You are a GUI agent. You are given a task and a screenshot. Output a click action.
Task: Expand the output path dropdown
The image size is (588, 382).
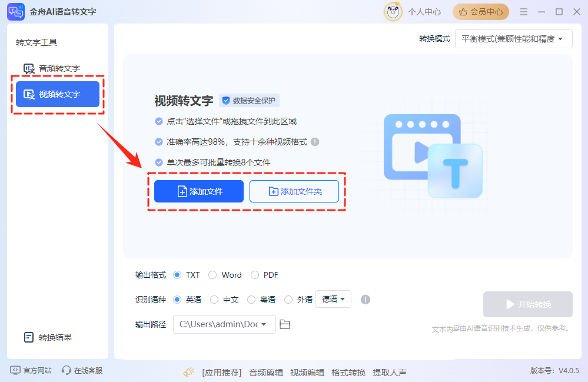click(x=264, y=324)
